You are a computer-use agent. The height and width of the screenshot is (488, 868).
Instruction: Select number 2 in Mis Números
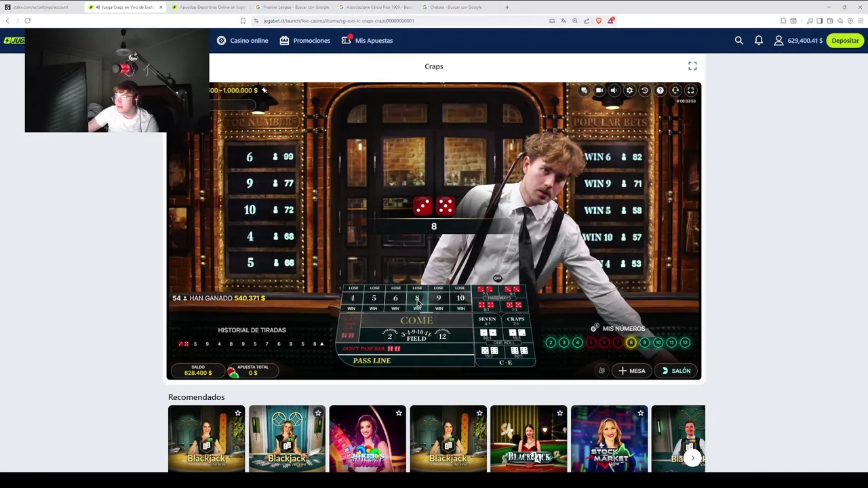click(551, 342)
